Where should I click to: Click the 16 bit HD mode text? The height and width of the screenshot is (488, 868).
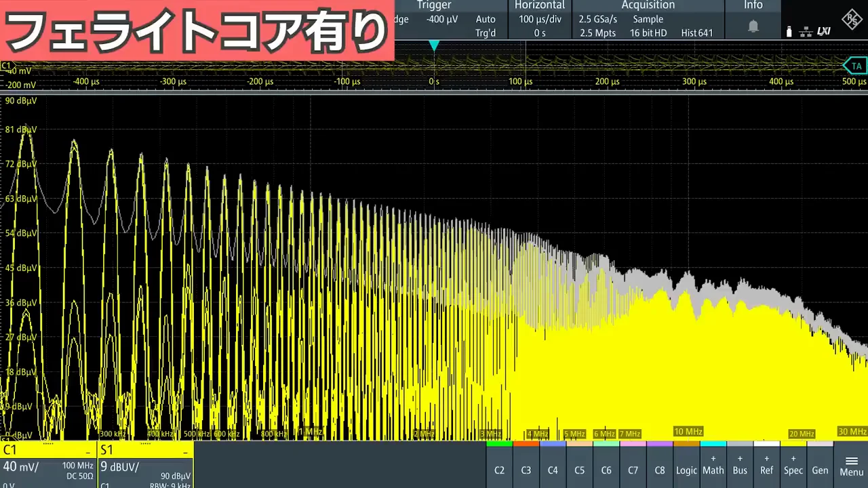(x=648, y=33)
